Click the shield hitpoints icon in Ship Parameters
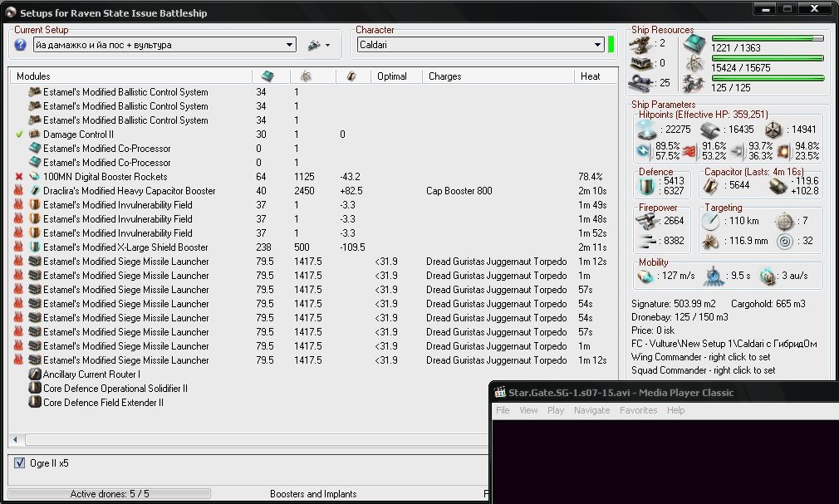Viewport: 839px width, 504px height. 648,130
